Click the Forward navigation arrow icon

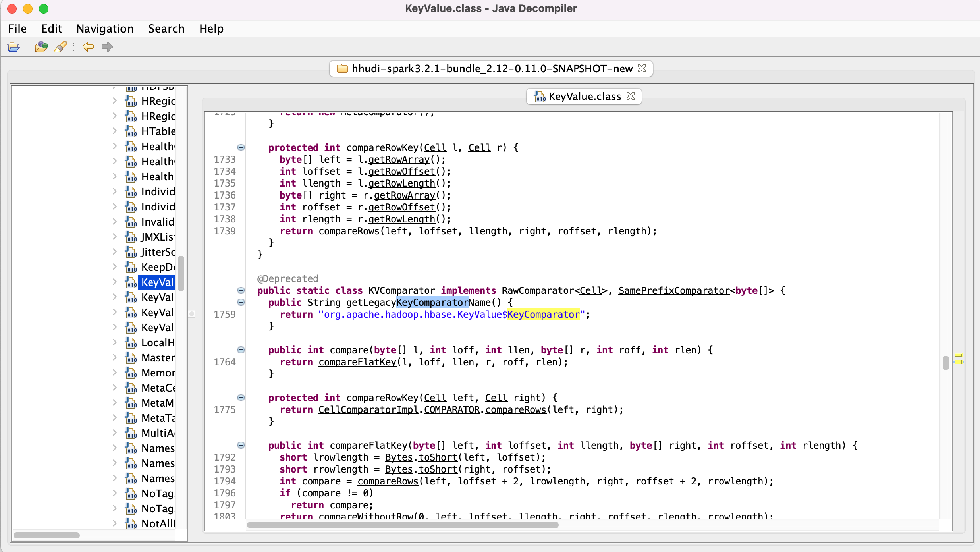107,47
